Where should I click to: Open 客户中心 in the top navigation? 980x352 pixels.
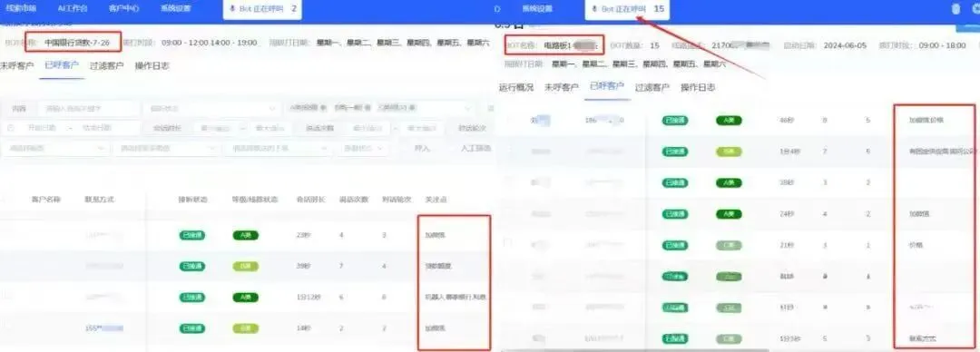tap(123, 9)
